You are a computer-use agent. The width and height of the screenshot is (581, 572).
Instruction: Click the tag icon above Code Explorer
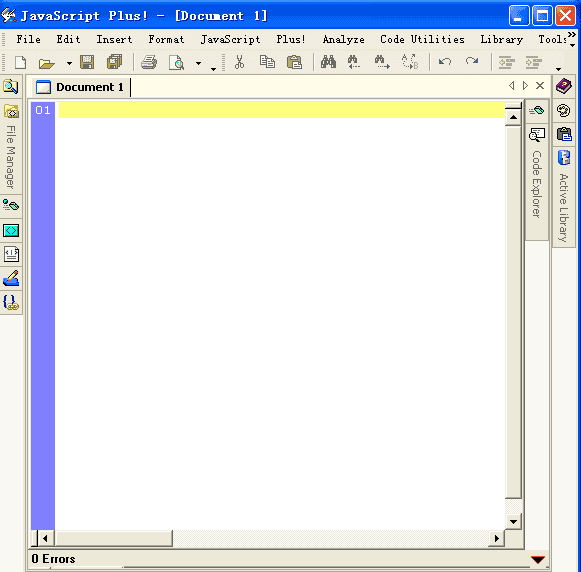(x=536, y=110)
